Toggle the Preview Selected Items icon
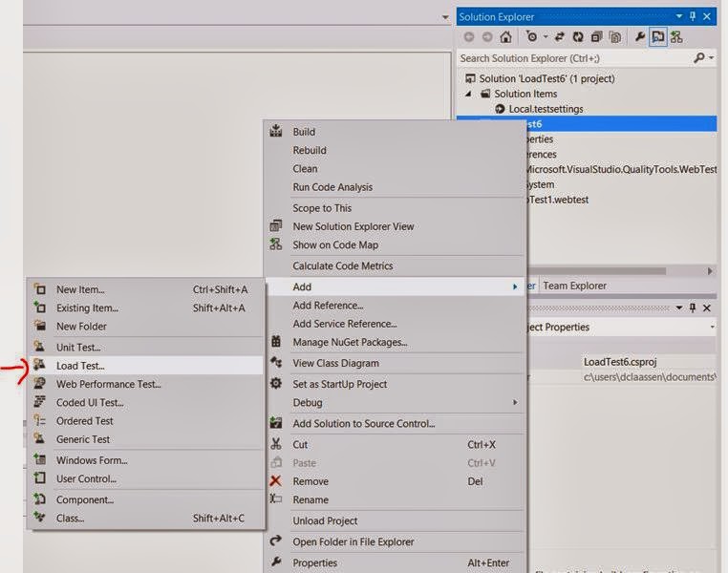The height and width of the screenshot is (573, 728). click(658, 36)
